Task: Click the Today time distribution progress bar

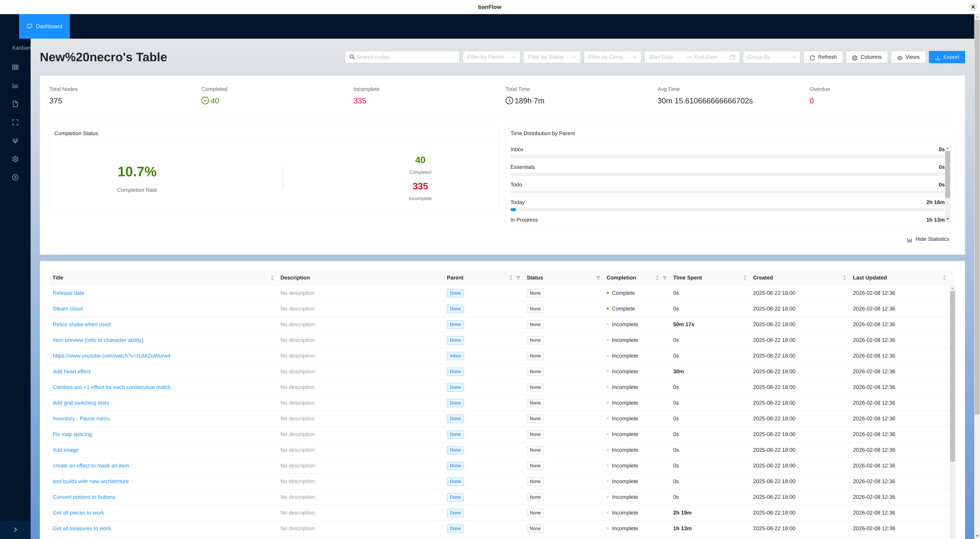Action: [x=727, y=210]
